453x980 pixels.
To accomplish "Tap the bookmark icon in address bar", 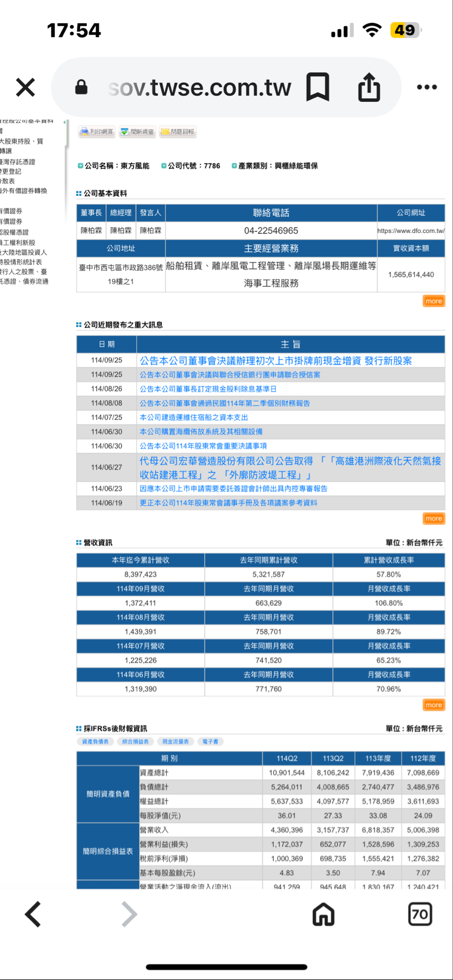I will pos(318,87).
